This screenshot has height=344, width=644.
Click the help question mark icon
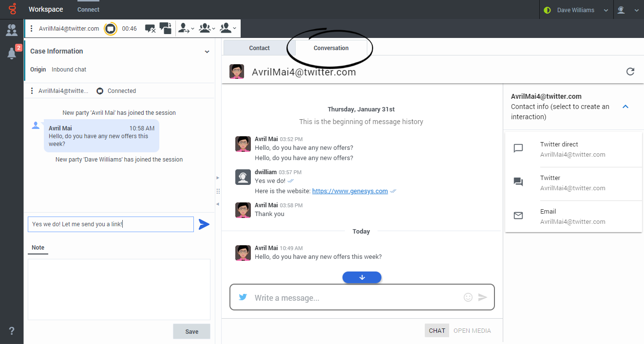point(12,331)
